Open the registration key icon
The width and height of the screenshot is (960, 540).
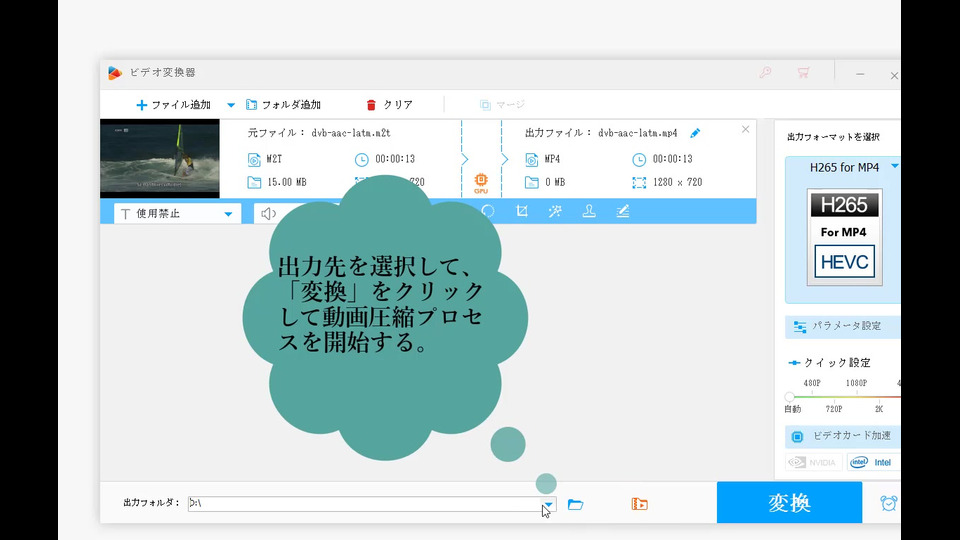point(765,72)
